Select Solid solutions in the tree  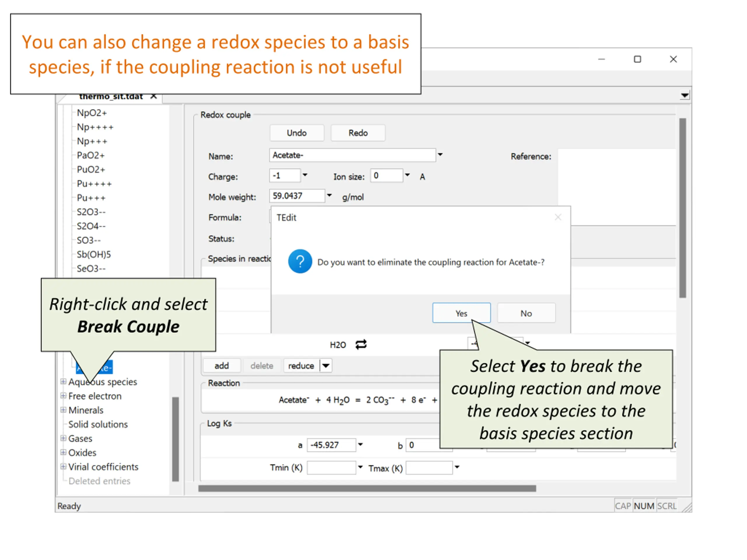[98, 424]
